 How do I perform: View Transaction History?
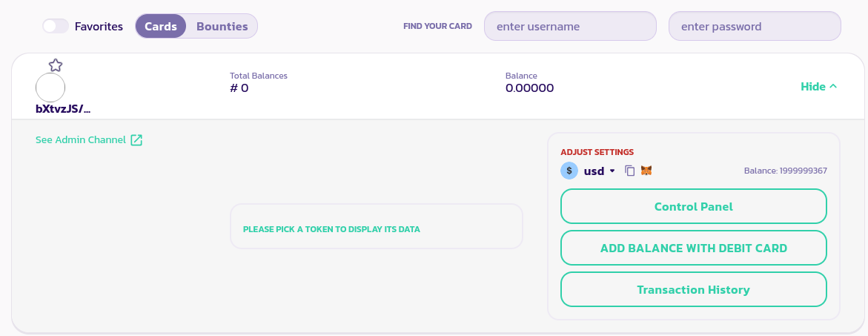(693, 289)
